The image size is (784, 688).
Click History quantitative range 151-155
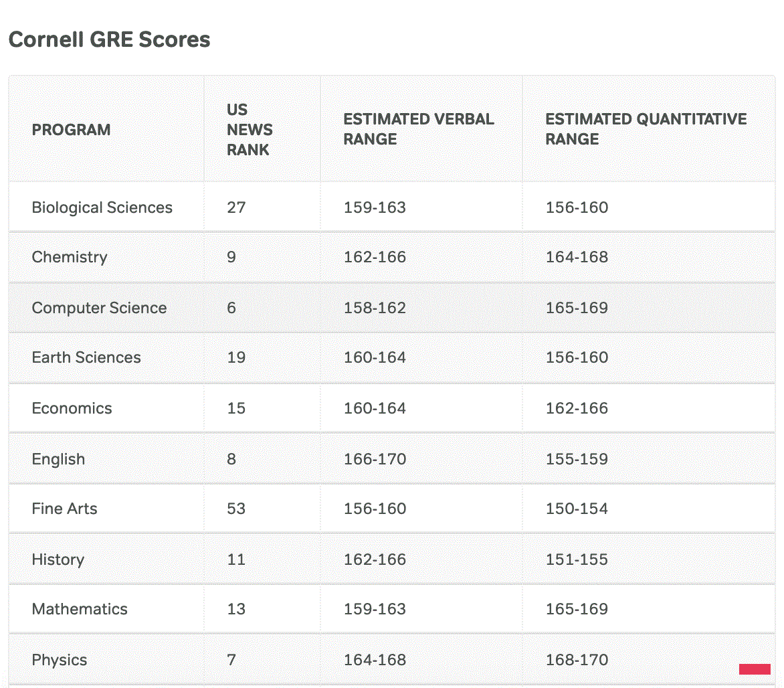(x=577, y=560)
